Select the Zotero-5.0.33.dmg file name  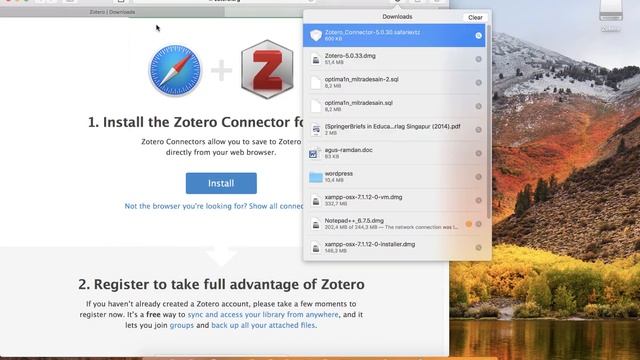click(x=350, y=56)
